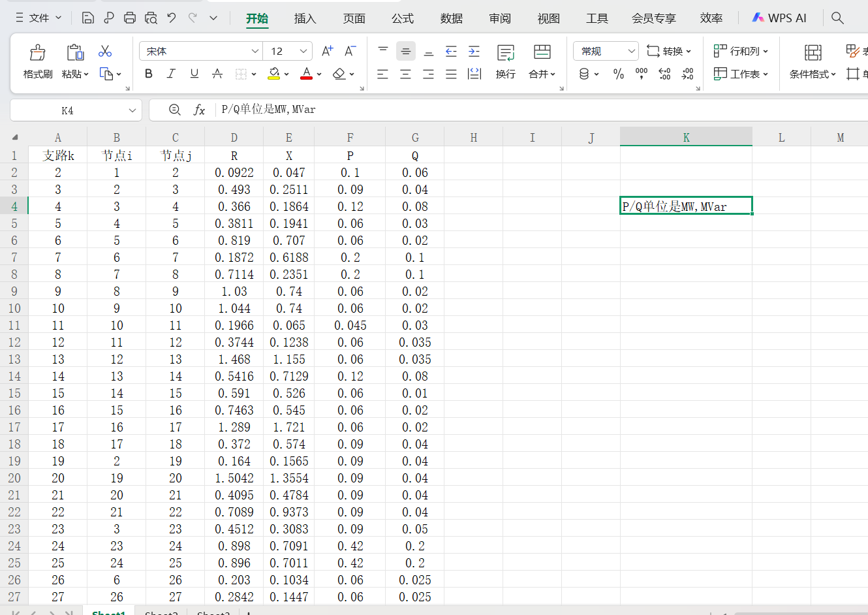Click the Conditional Formatting (条件格式) icon

coord(813,52)
